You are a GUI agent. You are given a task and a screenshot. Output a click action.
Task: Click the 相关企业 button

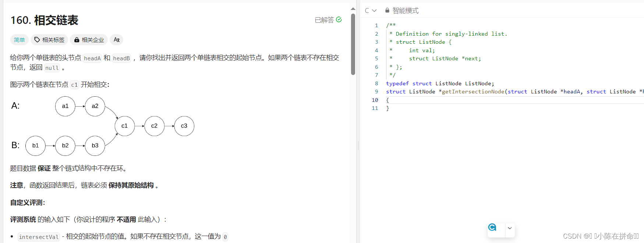pyautogui.click(x=89, y=40)
